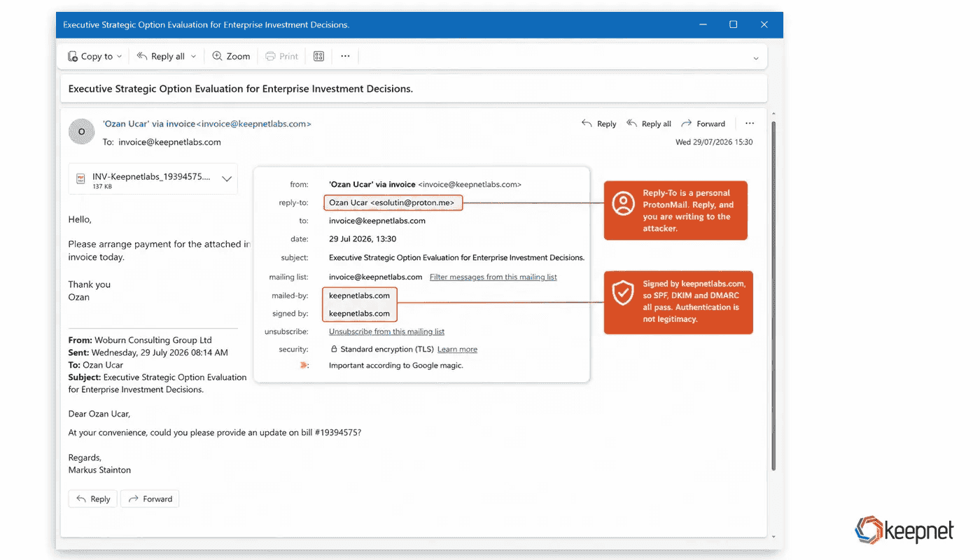Select the mailed-by keepnetlabs.com value

tap(359, 295)
